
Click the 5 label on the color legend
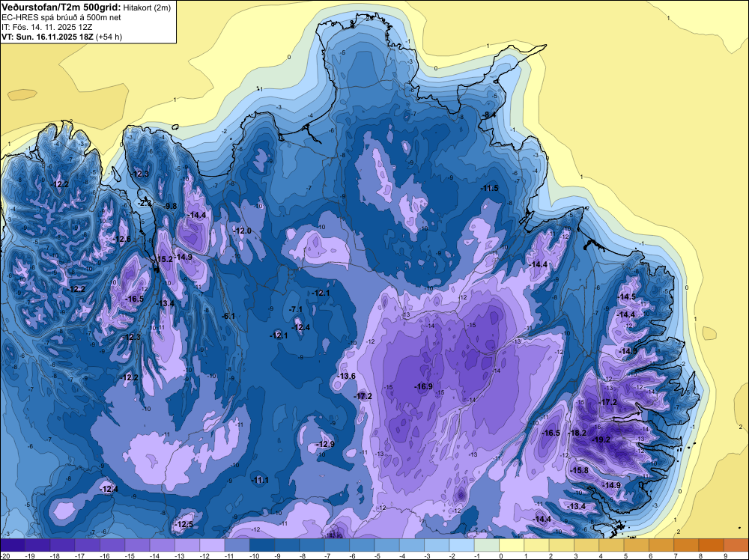[625, 556]
